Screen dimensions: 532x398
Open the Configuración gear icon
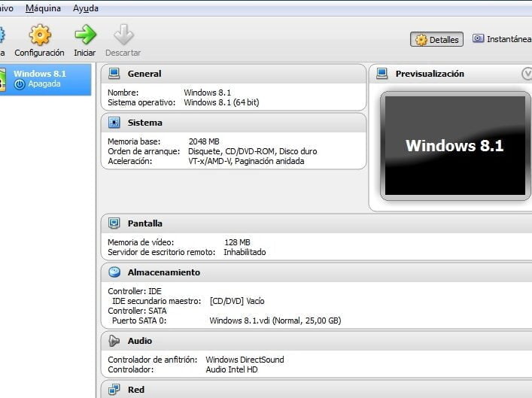pos(39,35)
